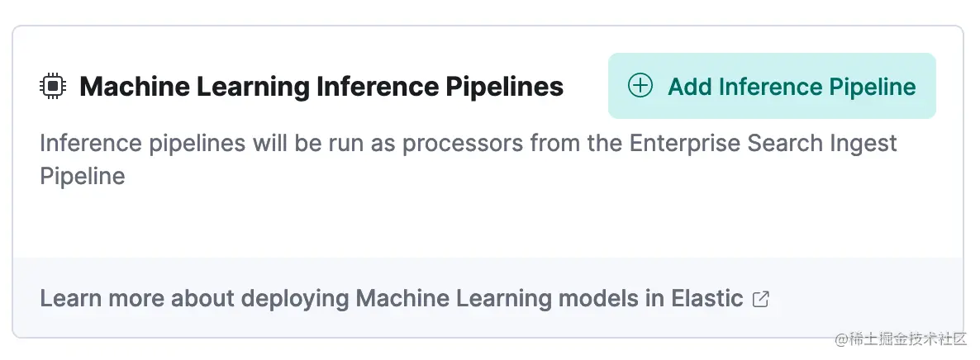980x360 pixels.
Task: Click the word Pipeline on second description line
Action: click(x=83, y=176)
